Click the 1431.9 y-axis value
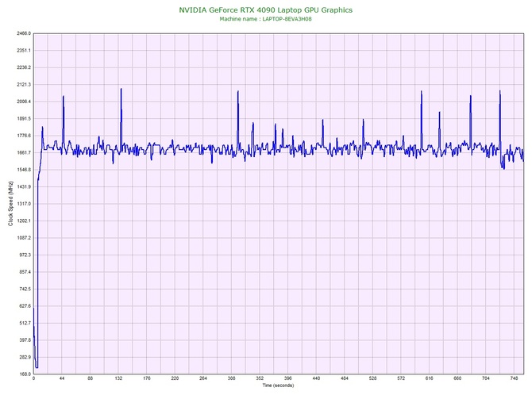532x399 pixels. click(x=23, y=186)
